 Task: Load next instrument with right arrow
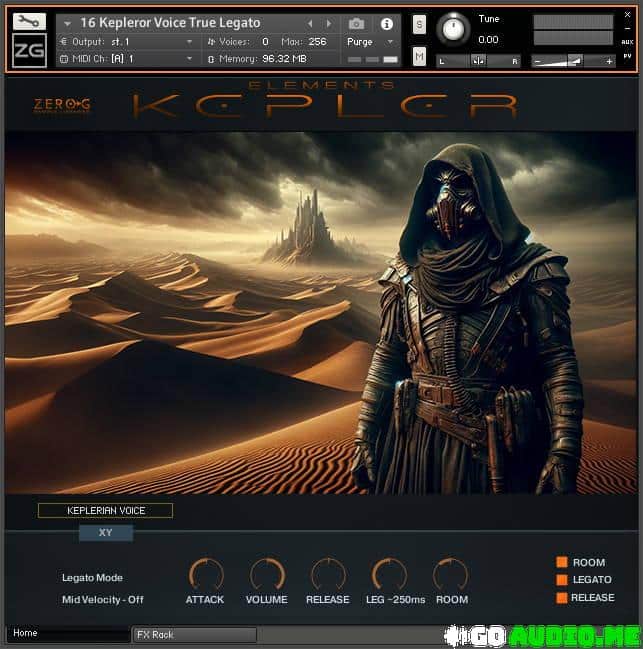329,24
